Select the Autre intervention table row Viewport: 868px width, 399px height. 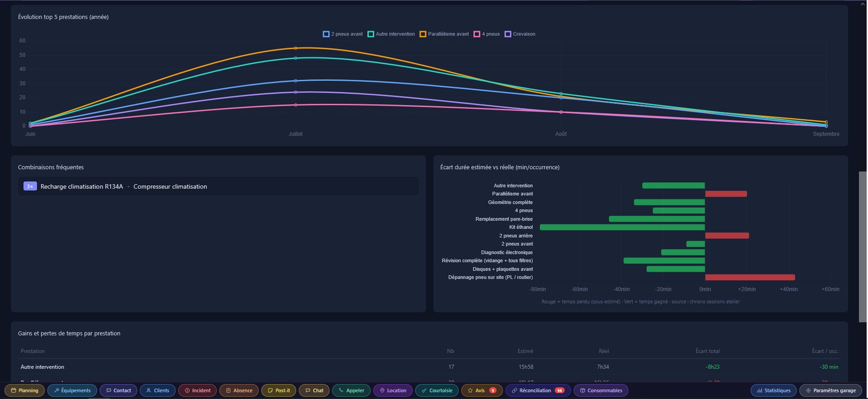430,367
